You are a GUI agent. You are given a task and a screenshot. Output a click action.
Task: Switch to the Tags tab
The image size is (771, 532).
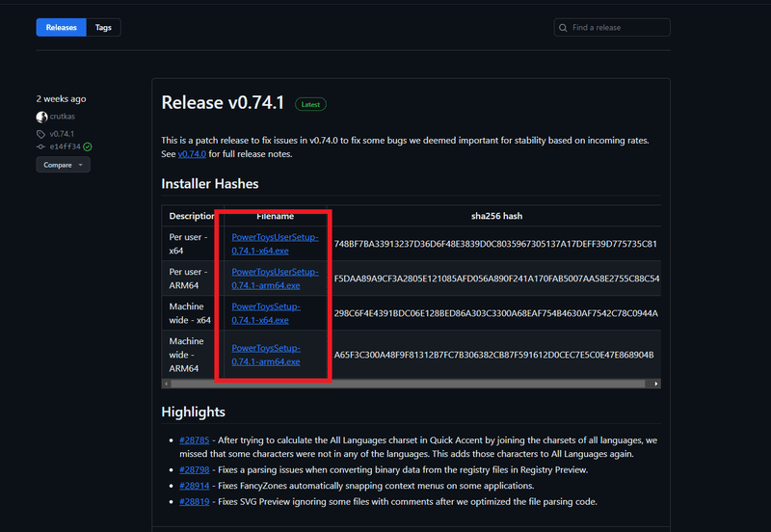pyautogui.click(x=103, y=28)
